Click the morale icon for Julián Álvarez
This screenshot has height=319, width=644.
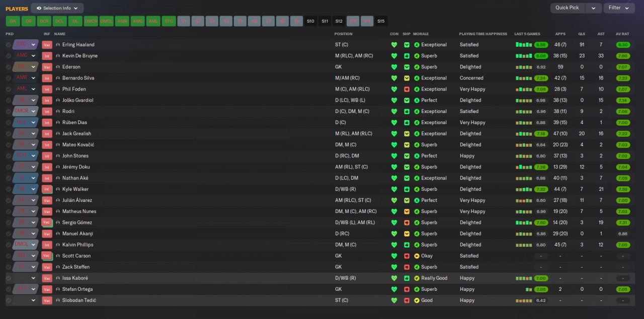point(417,200)
